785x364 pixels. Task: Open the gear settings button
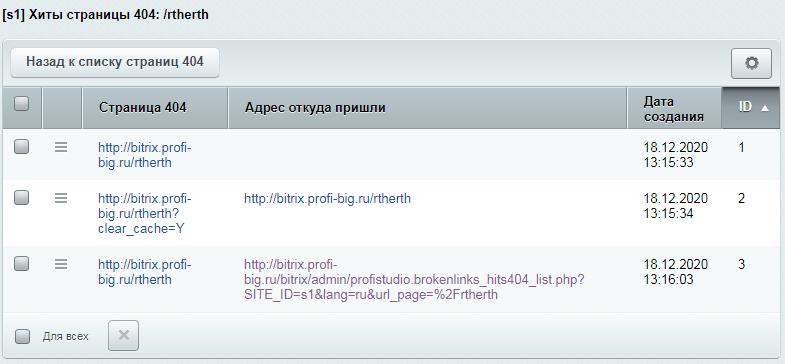(751, 64)
